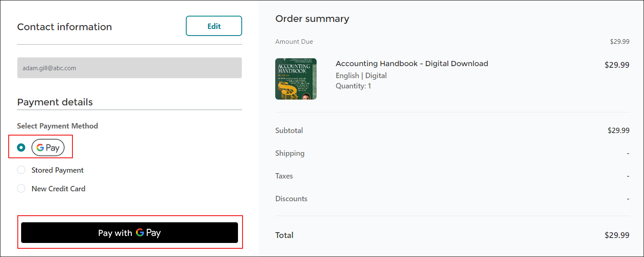
Task: Click the Quantity: 1 text
Action: click(353, 86)
